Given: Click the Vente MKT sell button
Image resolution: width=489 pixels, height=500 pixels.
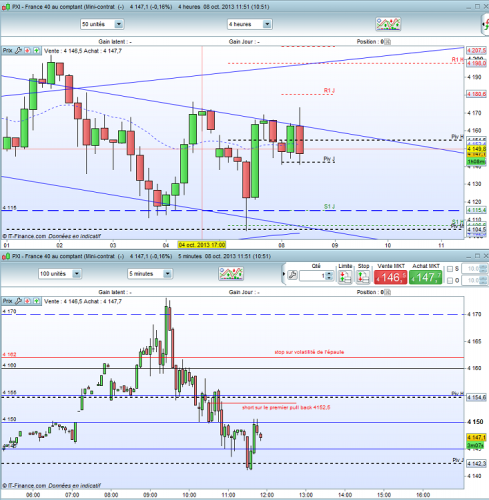Looking at the screenshot, I should click(x=390, y=277).
